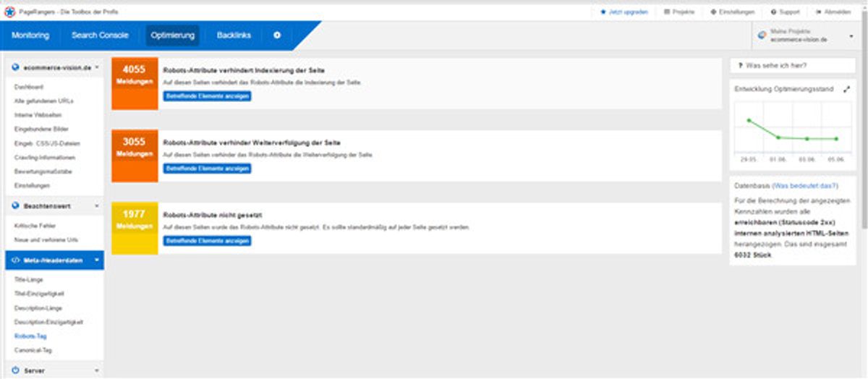Open Bewertungsmaßstäbe
This screenshot has height=379, width=868.
tap(43, 171)
